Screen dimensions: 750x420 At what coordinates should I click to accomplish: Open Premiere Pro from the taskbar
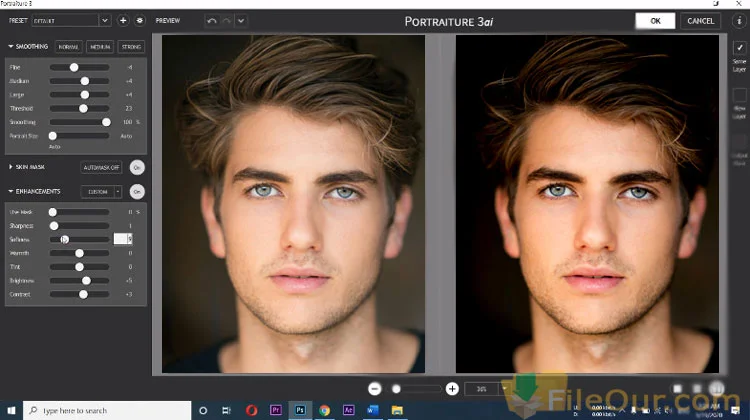276,410
